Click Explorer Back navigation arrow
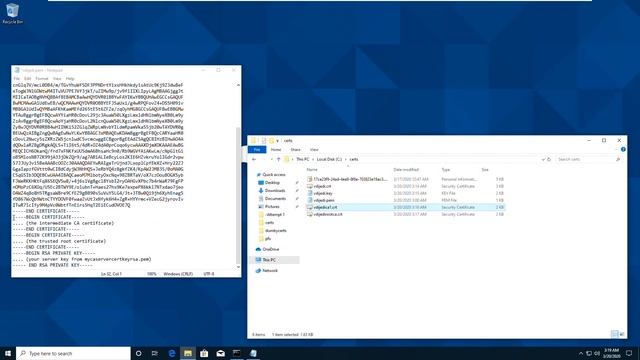The height and width of the screenshot is (360, 640). 254,159
